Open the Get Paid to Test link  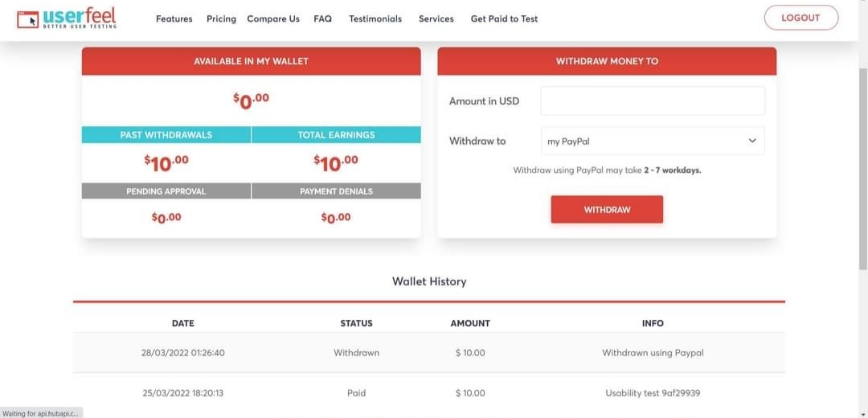(504, 18)
